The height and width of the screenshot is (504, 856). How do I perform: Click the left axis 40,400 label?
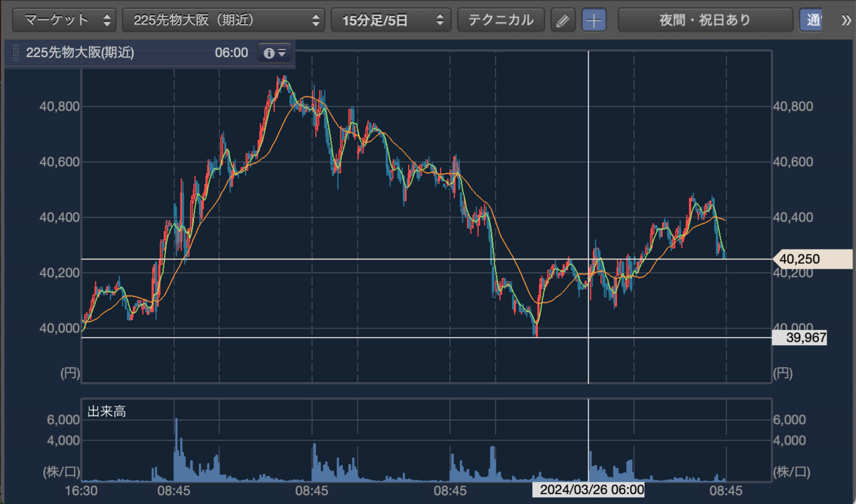tap(59, 217)
